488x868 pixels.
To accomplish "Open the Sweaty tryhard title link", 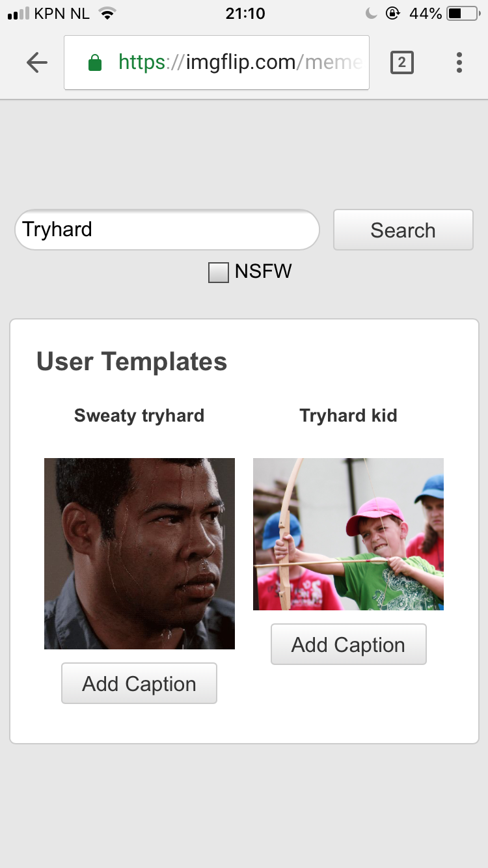I will tap(139, 416).
